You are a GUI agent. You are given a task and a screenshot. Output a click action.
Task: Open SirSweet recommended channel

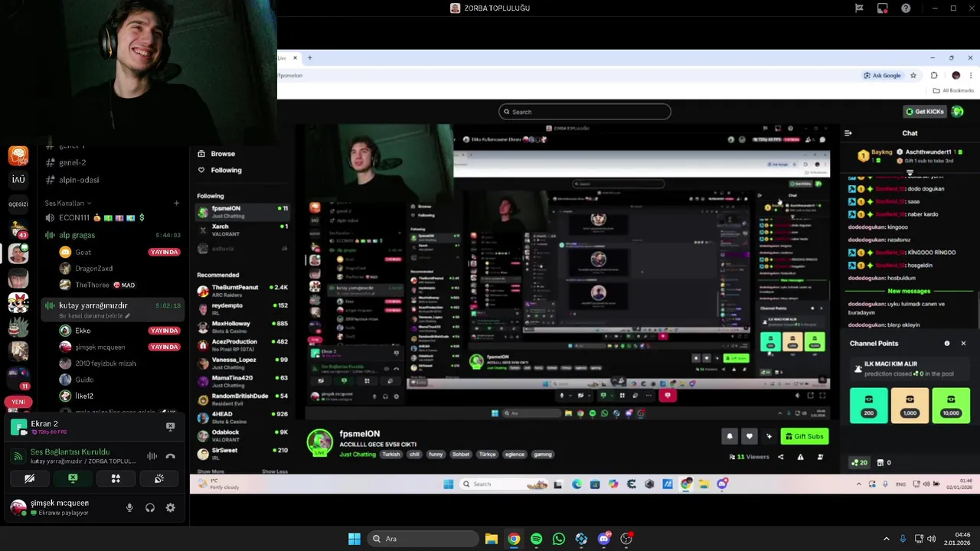[x=243, y=454]
